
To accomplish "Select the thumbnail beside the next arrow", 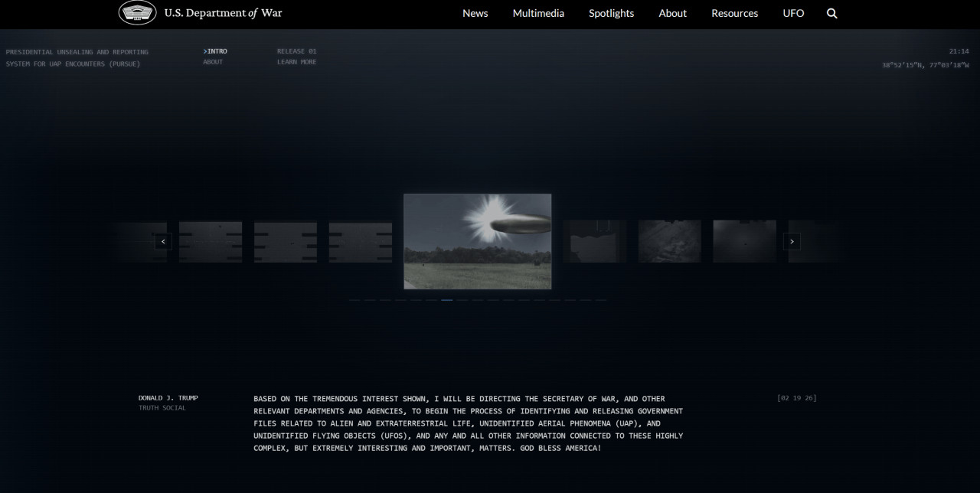I will [x=745, y=242].
